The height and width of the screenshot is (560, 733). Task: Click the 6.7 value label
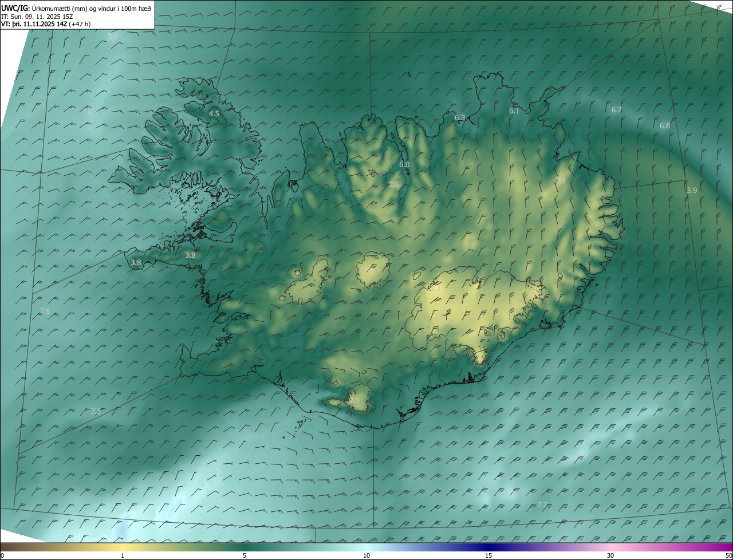pyautogui.click(x=616, y=109)
